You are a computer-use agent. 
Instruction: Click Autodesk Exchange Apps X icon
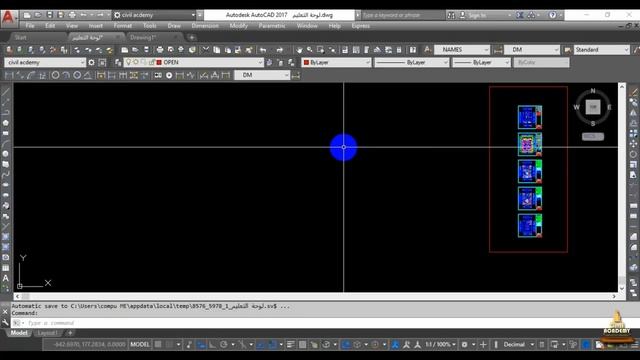(520, 15)
